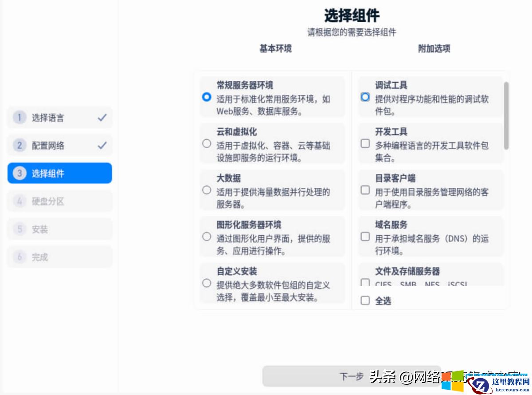Click the checkmark beside 配置网络

point(102,145)
